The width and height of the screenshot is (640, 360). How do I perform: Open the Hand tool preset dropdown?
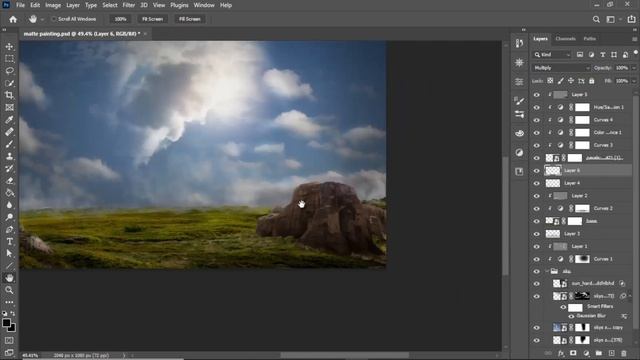(42, 19)
